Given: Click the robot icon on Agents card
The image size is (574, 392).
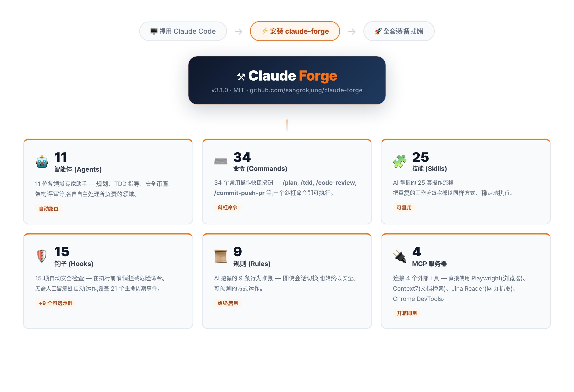Looking at the screenshot, I should 42,162.
